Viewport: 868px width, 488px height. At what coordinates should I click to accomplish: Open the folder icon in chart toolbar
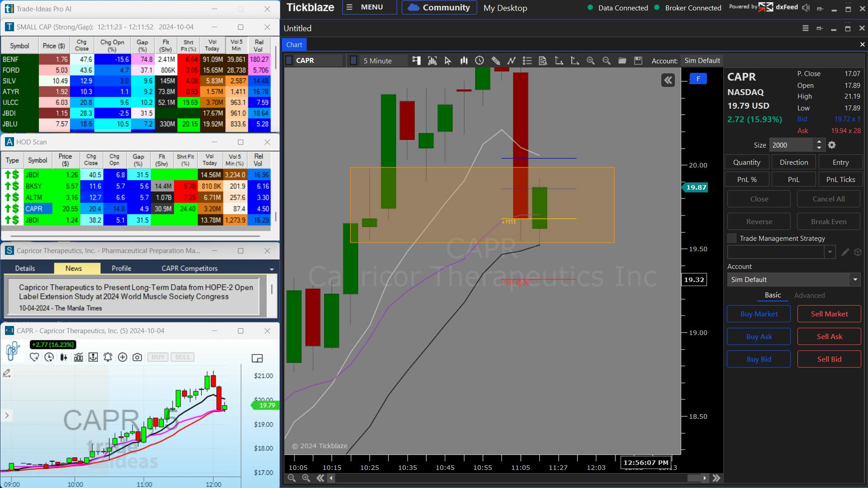click(x=622, y=61)
